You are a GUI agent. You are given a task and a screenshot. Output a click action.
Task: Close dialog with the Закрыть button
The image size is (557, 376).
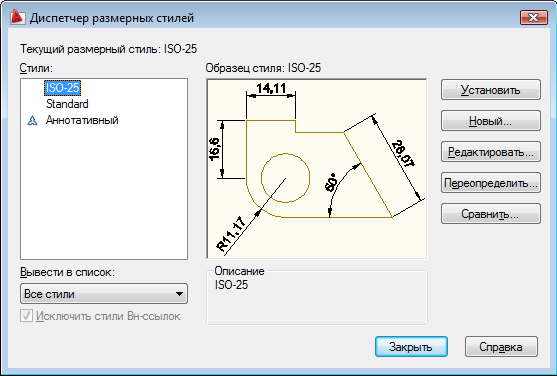[x=411, y=347]
